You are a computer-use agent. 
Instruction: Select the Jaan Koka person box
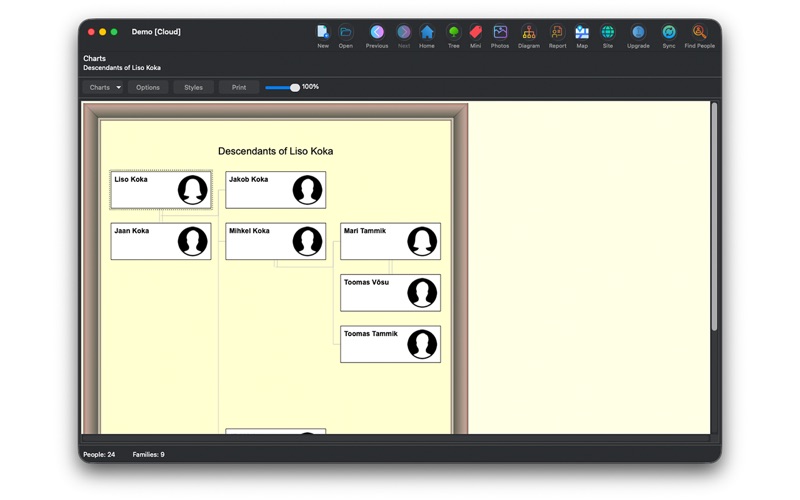[161, 241]
